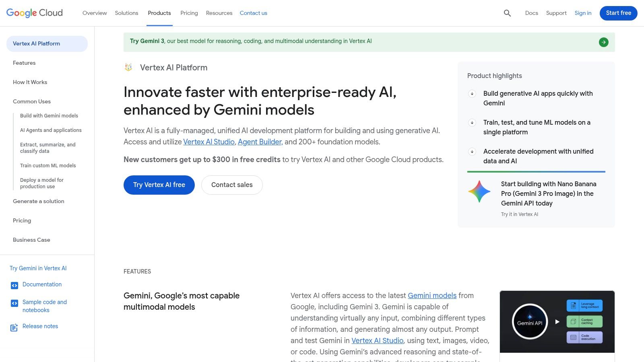Expand 'Build generative AI apps quickly' highlight
Viewport: 644px width, 362px height.
(472, 94)
